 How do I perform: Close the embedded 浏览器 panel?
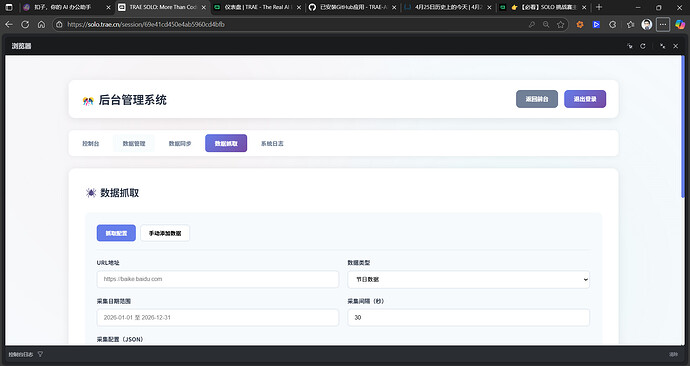point(675,46)
